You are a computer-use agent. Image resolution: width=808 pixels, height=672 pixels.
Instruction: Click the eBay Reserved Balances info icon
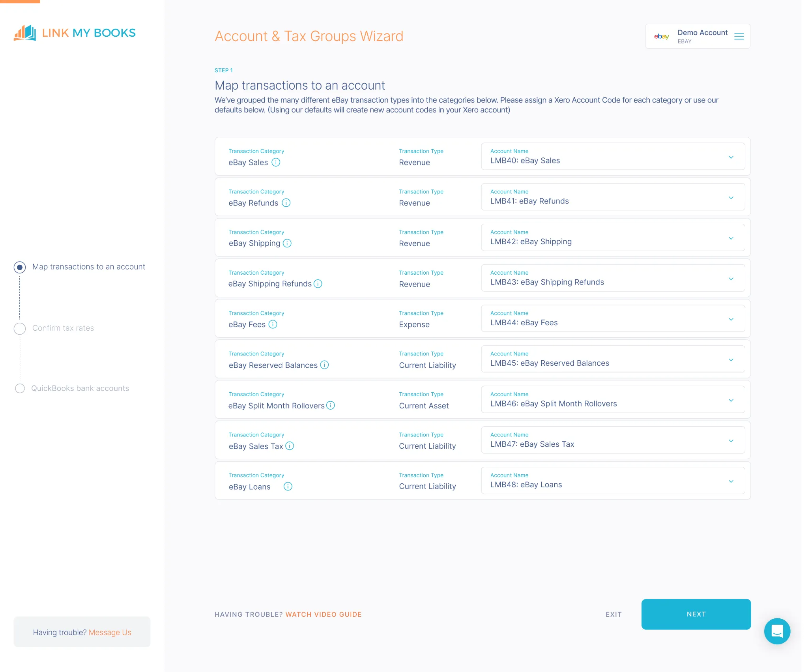[x=324, y=365]
